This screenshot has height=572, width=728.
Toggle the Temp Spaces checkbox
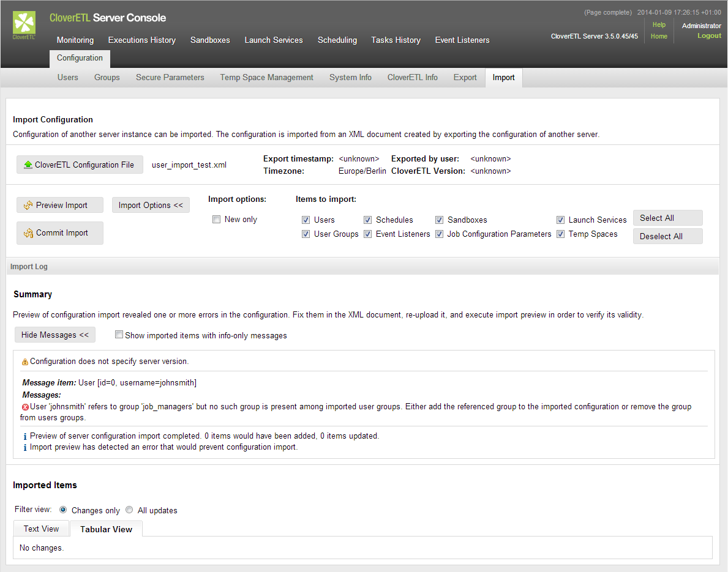tap(560, 234)
